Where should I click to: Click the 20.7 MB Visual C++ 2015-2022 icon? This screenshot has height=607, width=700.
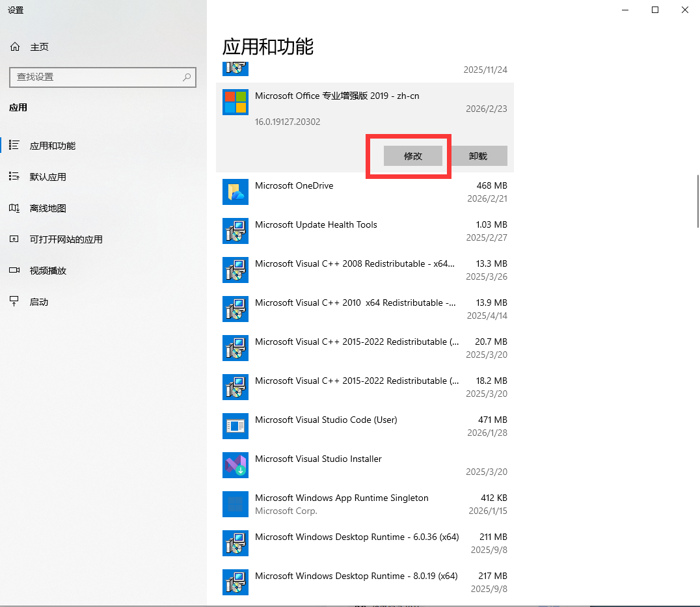click(236, 348)
